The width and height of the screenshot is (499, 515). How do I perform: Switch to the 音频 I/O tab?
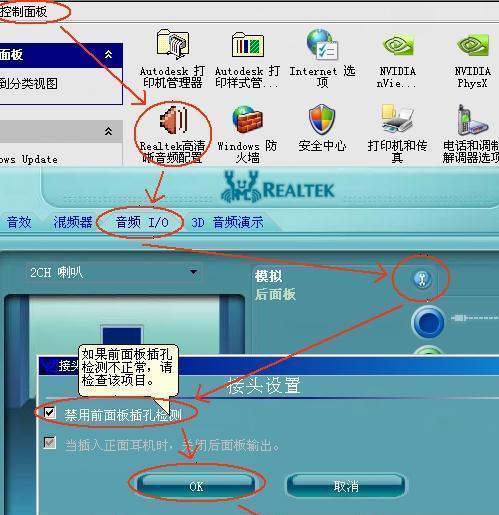point(142,222)
